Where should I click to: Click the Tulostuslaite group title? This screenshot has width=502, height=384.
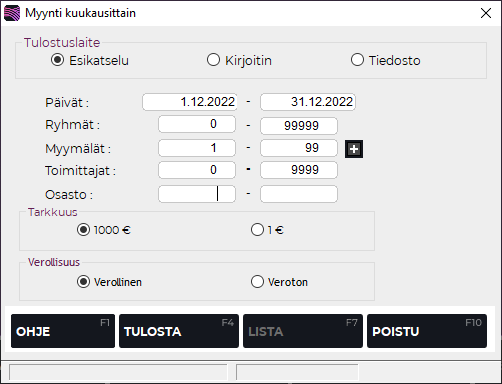coord(62,43)
